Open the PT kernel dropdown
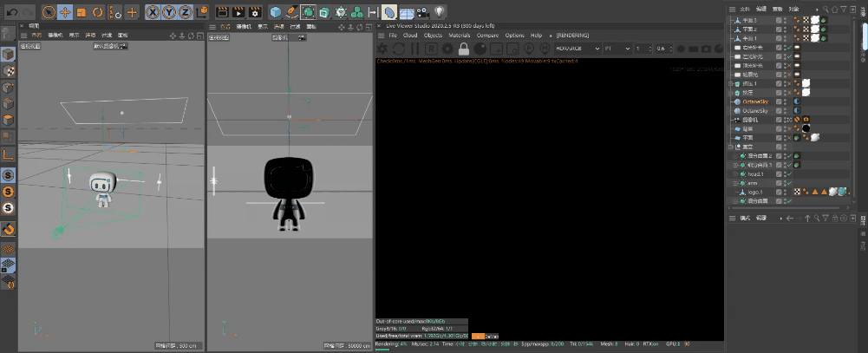The width and height of the screenshot is (868, 353). click(x=617, y=49)
